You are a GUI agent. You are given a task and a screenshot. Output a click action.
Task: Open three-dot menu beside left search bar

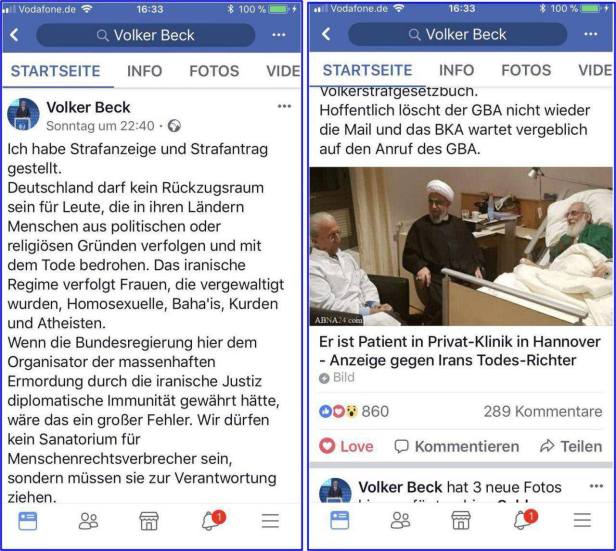point(279,35)
